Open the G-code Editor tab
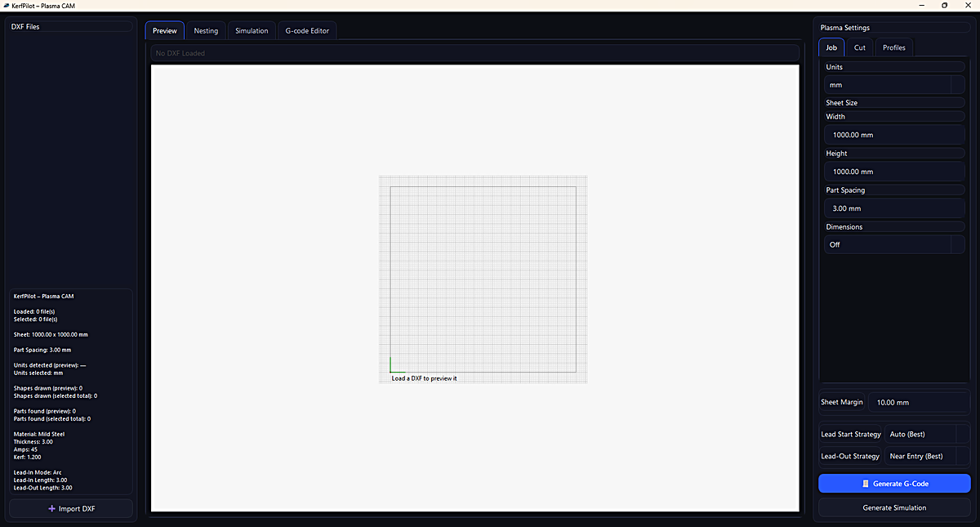 point(307,30)
